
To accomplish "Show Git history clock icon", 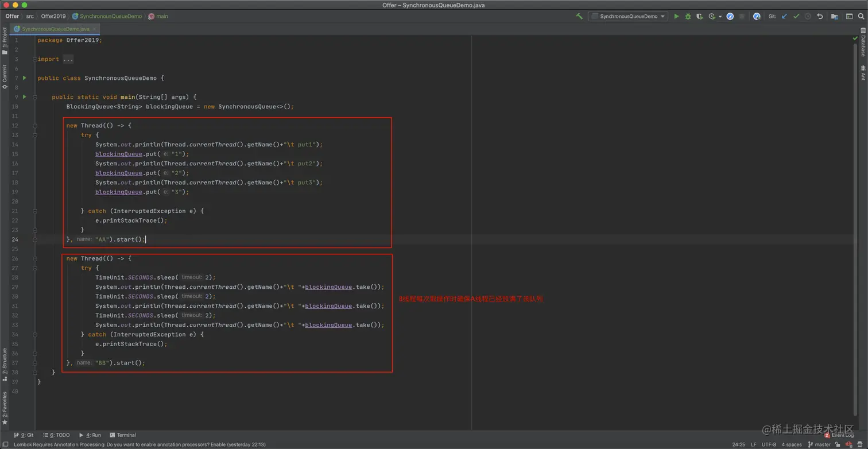I will [808, 17].
